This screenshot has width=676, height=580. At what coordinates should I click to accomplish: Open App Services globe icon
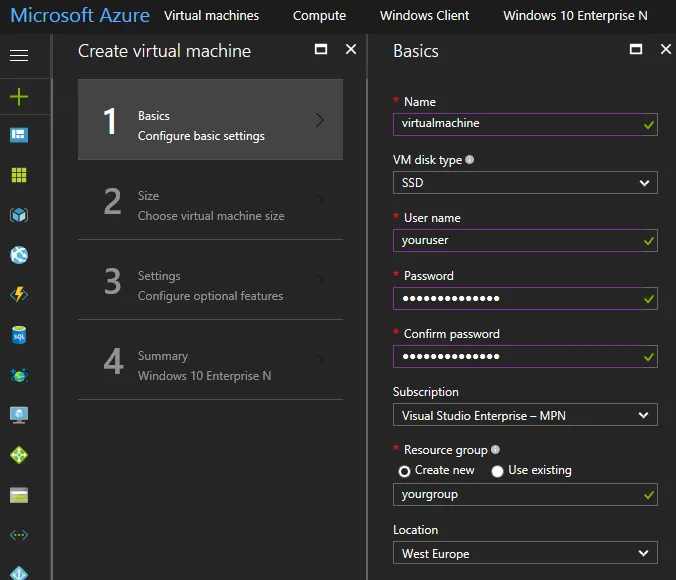point(19,255)
